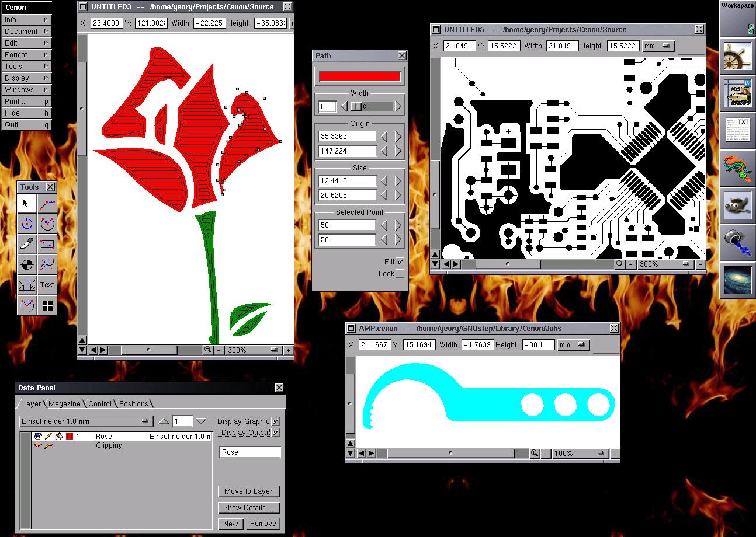The width and height of the screenshot is (756, 537).
Task: Switch to the Magazine tab
Action: tap(64, 403)
